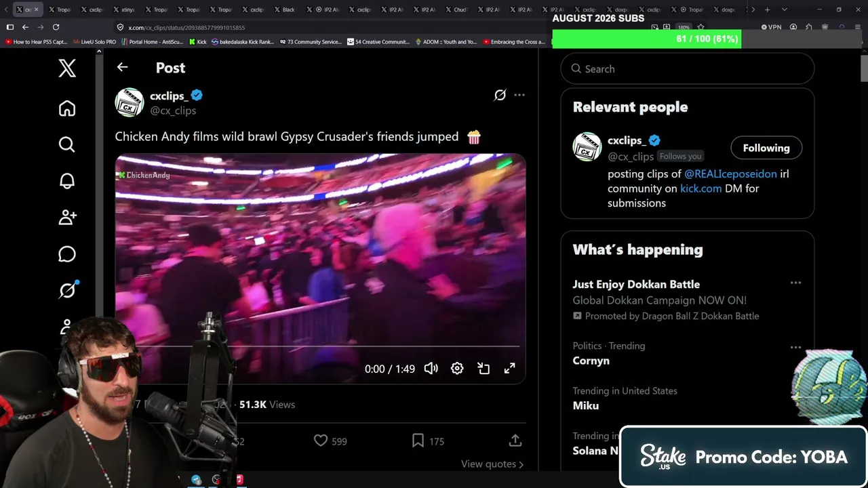Open Notifications bell in sidebar
This screenshot has width=868, height=488.
(x=67, y=181)
